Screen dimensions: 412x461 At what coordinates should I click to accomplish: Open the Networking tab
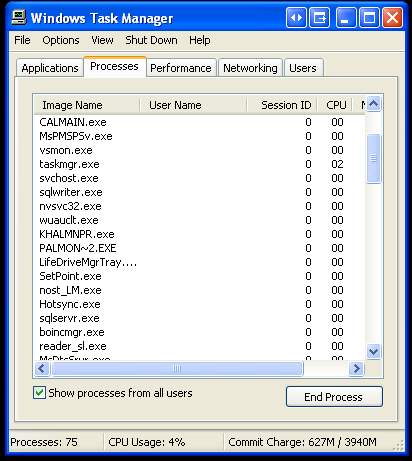click(250, 68)
